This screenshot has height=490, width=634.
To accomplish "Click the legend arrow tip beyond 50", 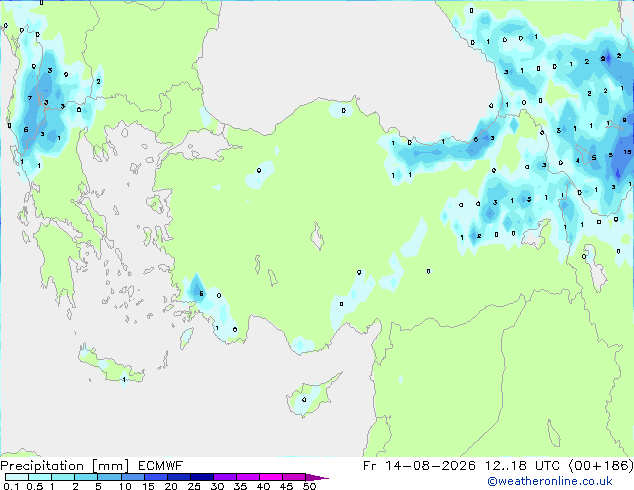I will (317, 477).
